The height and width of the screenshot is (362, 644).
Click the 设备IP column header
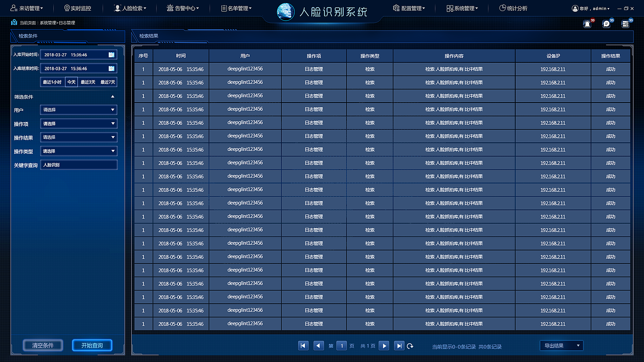click(553, 56)
